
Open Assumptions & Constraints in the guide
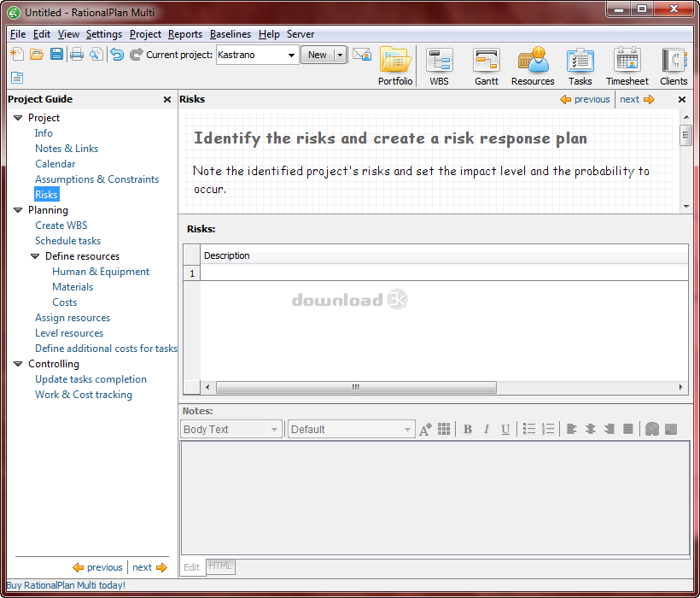click(96, 179)
